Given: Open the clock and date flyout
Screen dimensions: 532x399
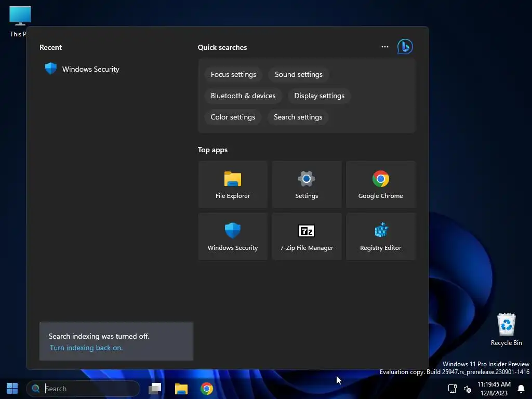Looking at the screenshot, I should [494, 389].
